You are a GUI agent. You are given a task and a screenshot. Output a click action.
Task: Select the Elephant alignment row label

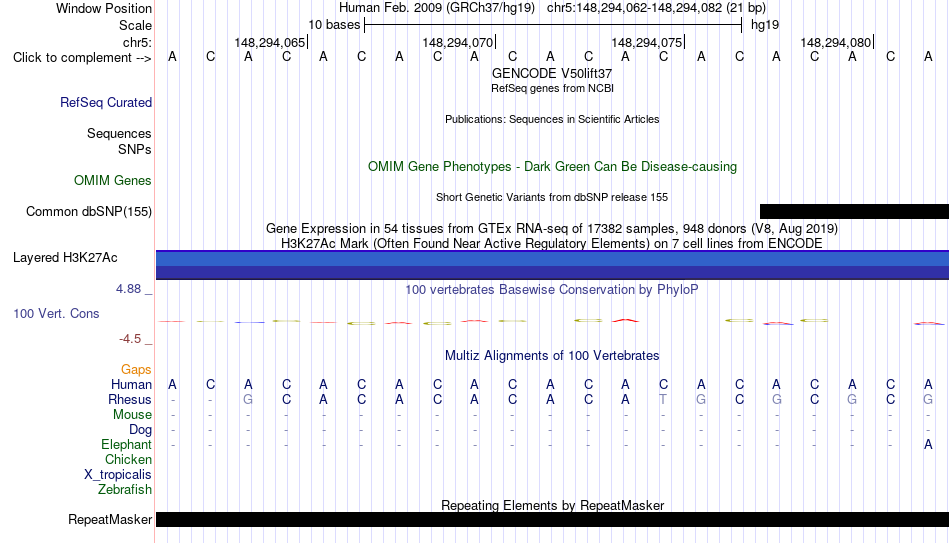pos(127,445)
